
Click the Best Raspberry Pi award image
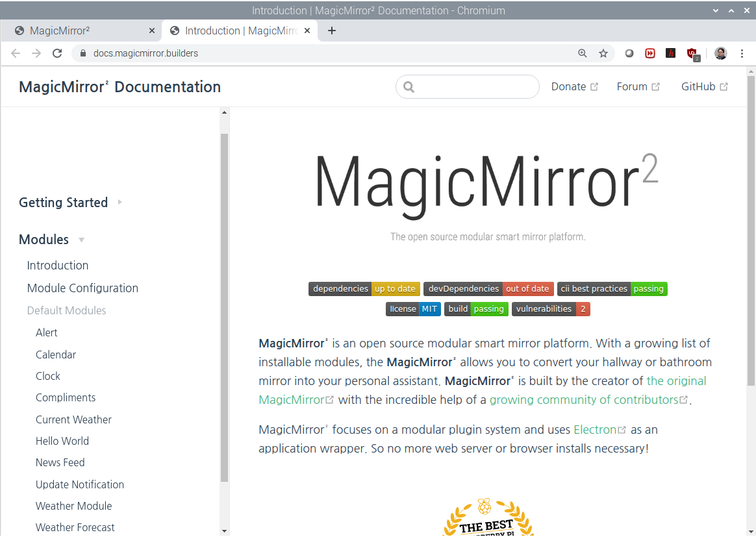pos(488,517)
